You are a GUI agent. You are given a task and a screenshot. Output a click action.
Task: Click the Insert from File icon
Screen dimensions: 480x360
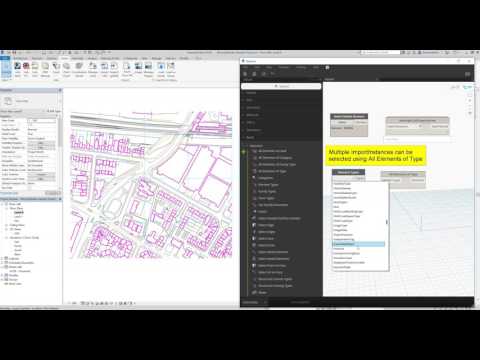127,69
